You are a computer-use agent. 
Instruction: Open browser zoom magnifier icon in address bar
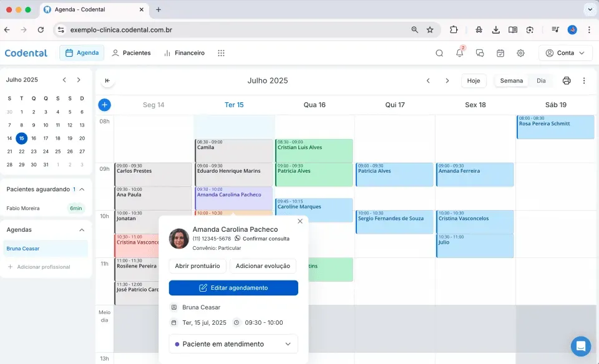point(414,30)
